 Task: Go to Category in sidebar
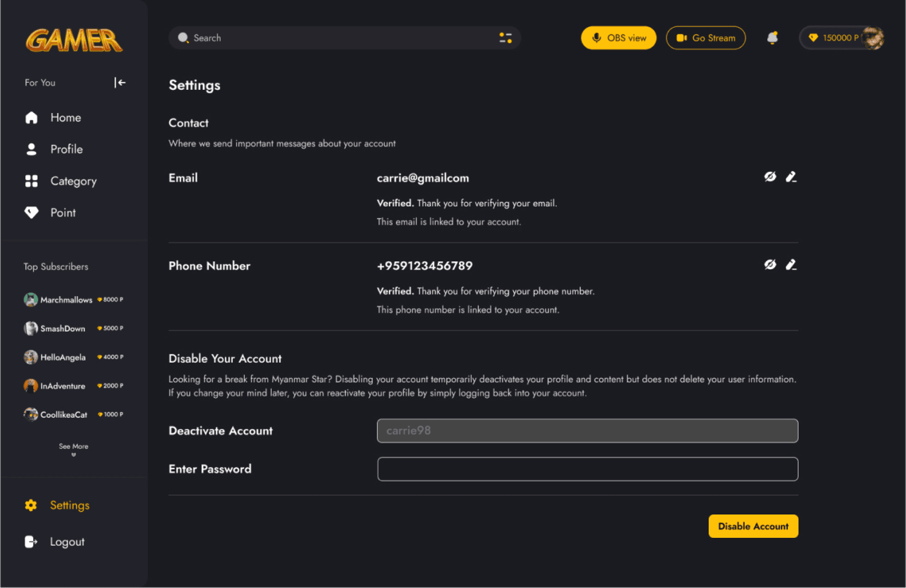[73, 181]
